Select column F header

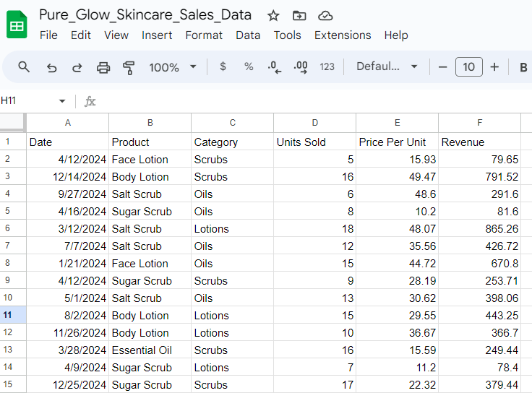480,123
